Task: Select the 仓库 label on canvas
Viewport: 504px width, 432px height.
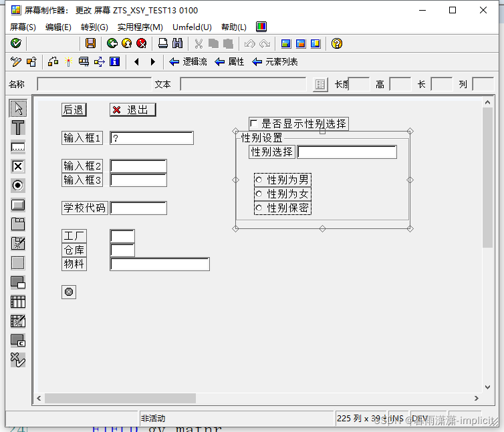Action: click(x=74, y=250)
